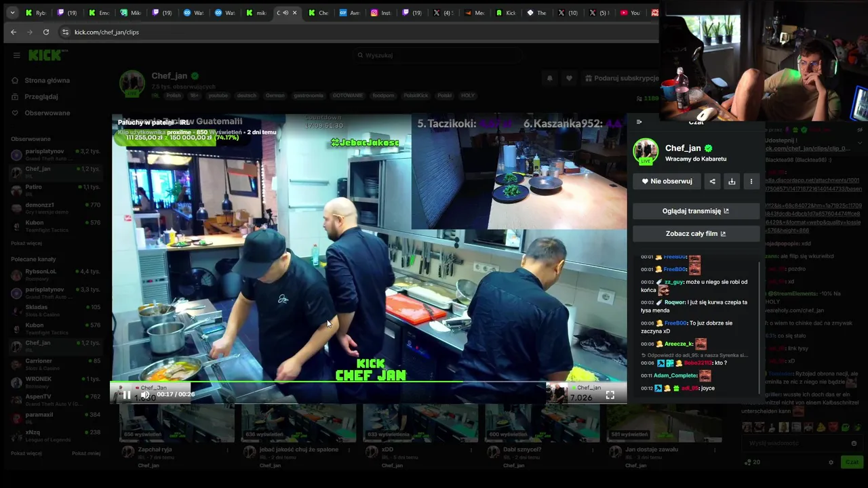The image size is (868, 488).
Task: Go back with browser back arrow
Action: [x=14, y=32]
